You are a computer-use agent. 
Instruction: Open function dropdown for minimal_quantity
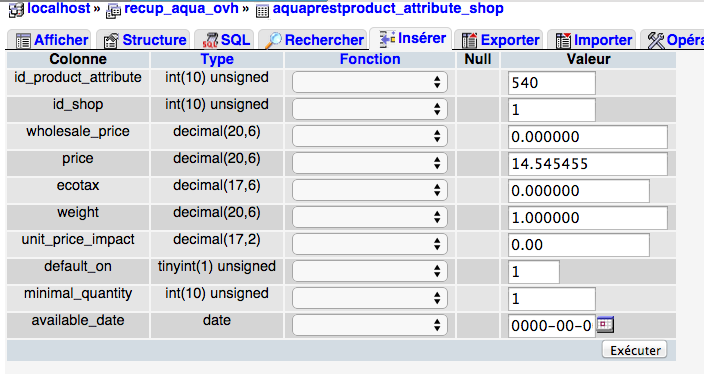[370, 298]
